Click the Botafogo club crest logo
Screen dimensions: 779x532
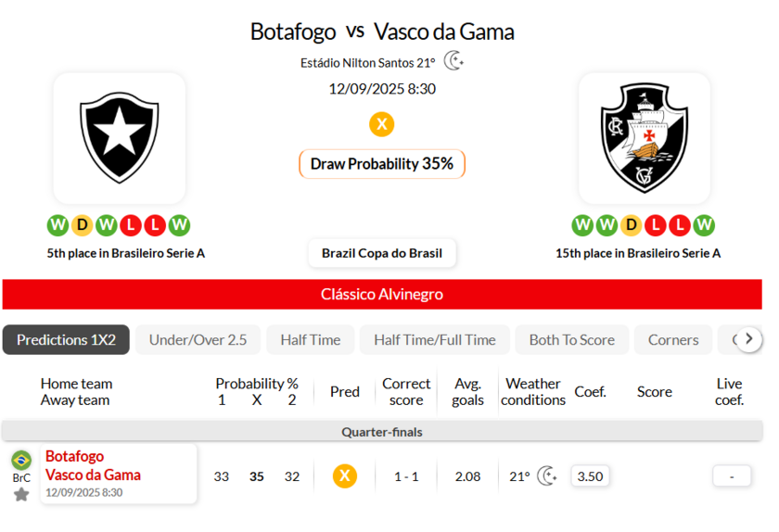(x=119, y=137)
